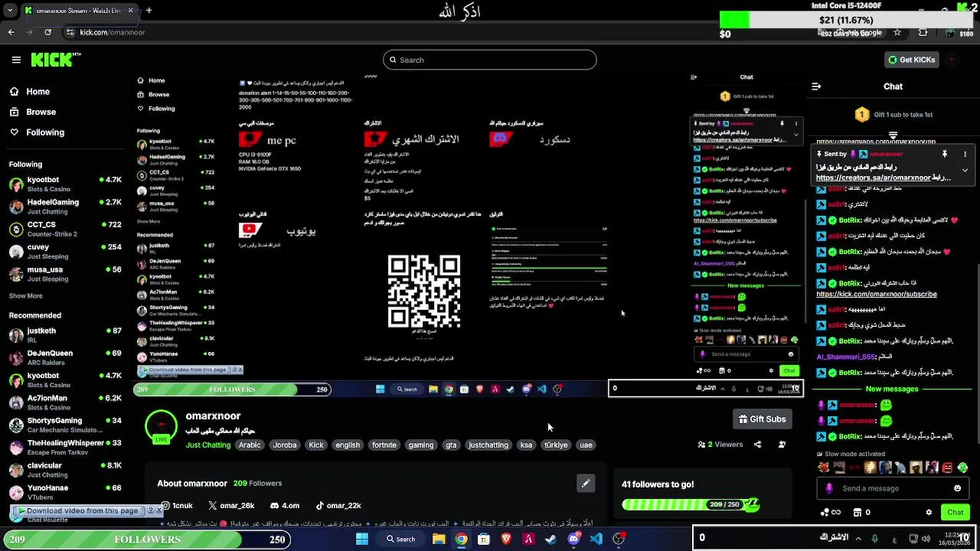
Task: View the 2 Viewers list
Action: click(720, 445)
